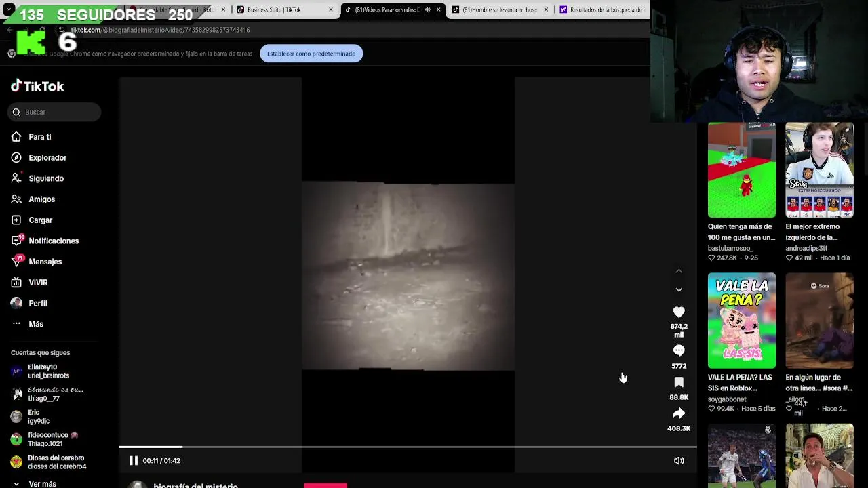Mute the video volume icon

pyautogui.click(x=679, y=461)
